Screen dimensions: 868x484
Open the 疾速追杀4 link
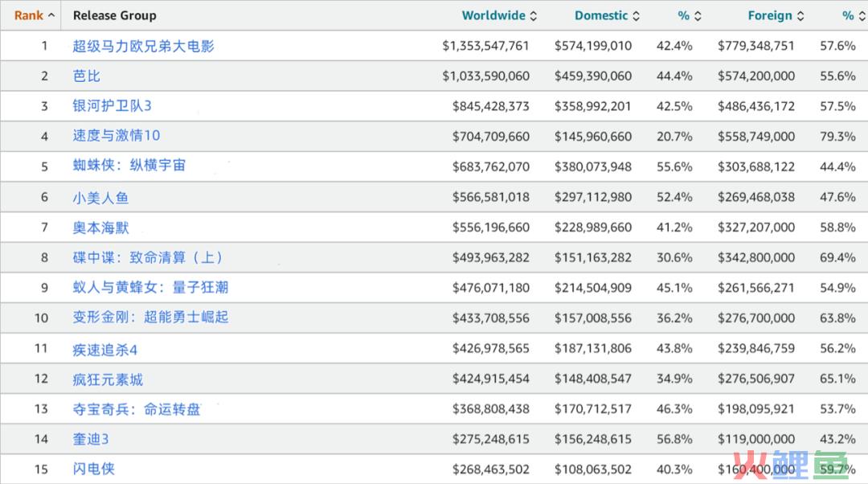[x=105, y=350]
